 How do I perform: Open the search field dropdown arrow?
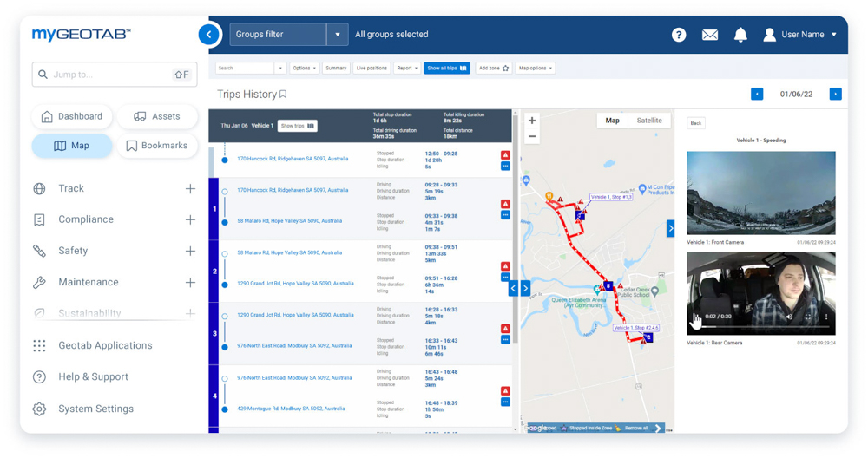[280, 68]
